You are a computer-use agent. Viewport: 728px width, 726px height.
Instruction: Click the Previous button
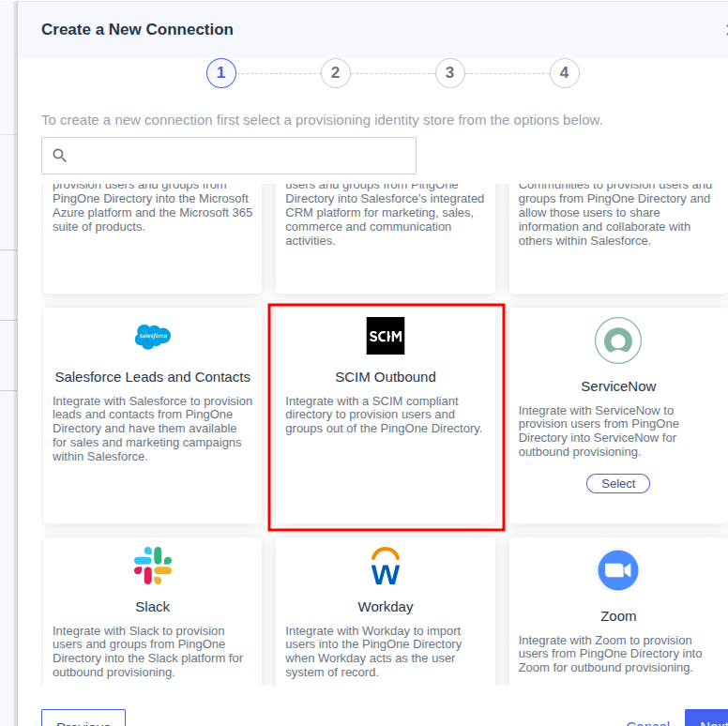pyautogui.click(x=83, y=718)
